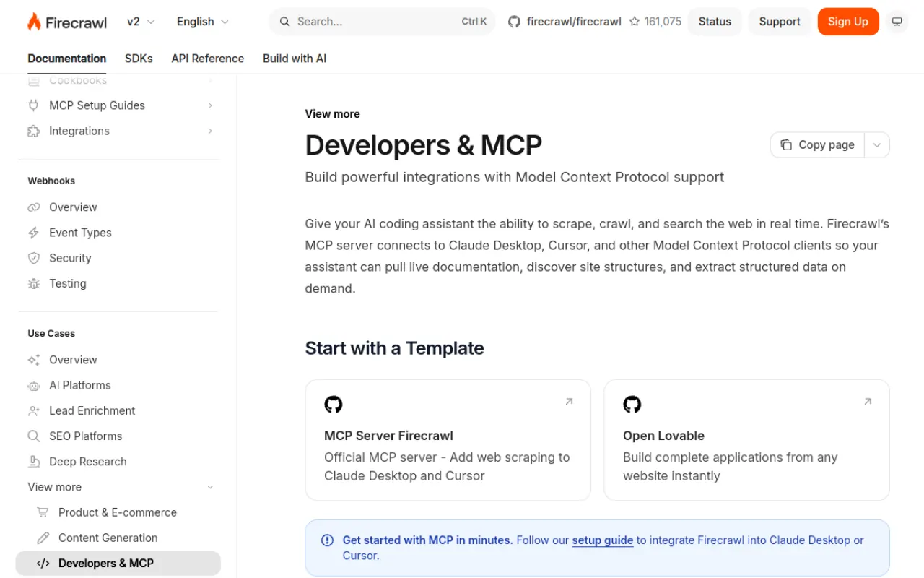Click the shield icon beside Security

tap(33, 258)
